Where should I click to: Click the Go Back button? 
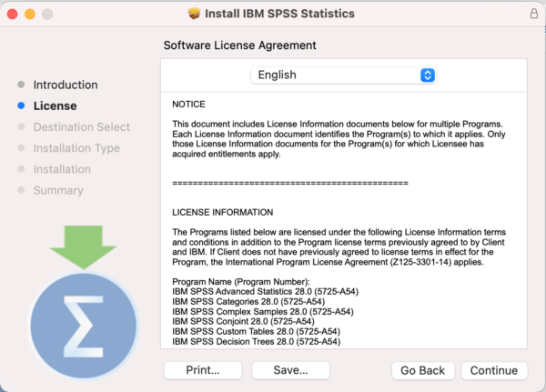coord(423,371)
